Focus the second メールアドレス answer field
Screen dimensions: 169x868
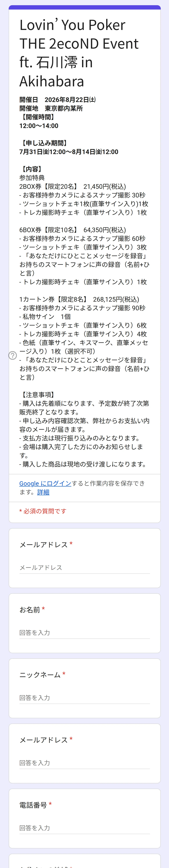point(84,763)
